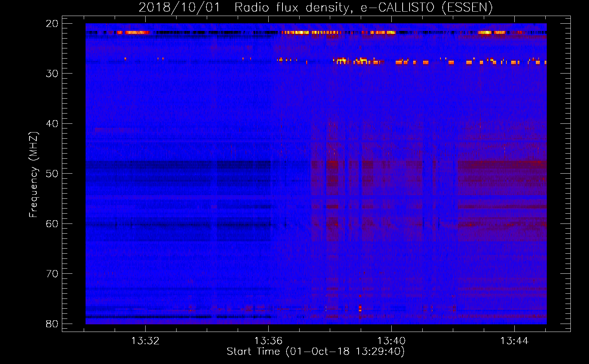Image resolution: width=589 pixels, height=364 pixels.
Task: Click the 60 frequency tick label
Action: [52, 224]
